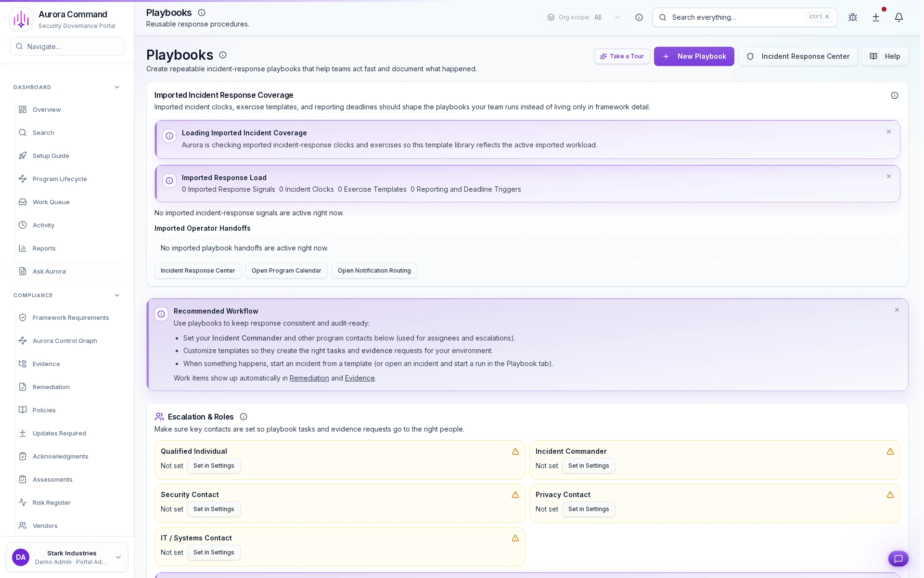Click the info icon beside the Playbooks heading
Image resolution: width=924 pixels, height=578 pixels.
coord(223,55)
